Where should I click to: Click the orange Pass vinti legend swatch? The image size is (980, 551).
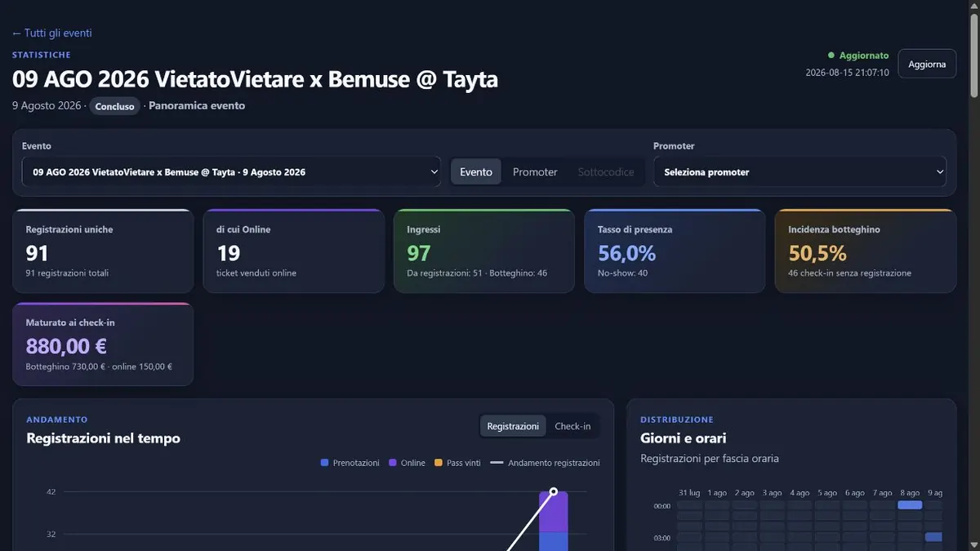439,463
